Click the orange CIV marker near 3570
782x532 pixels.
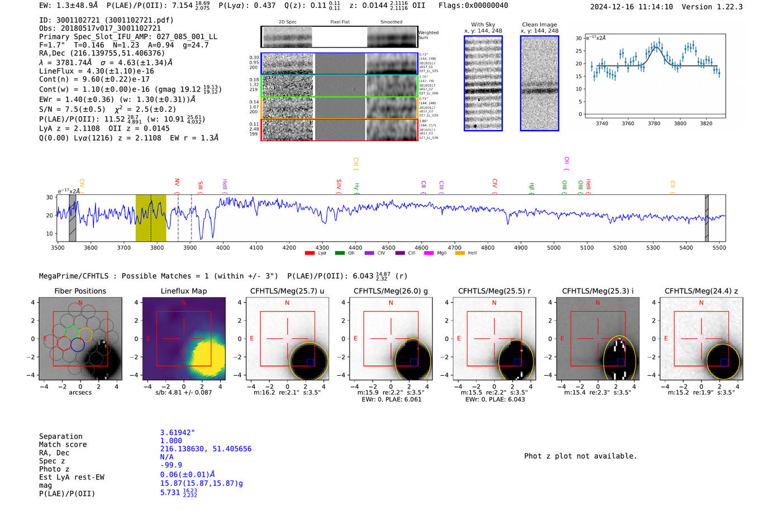pyautogui.click(x=82, y=186)
